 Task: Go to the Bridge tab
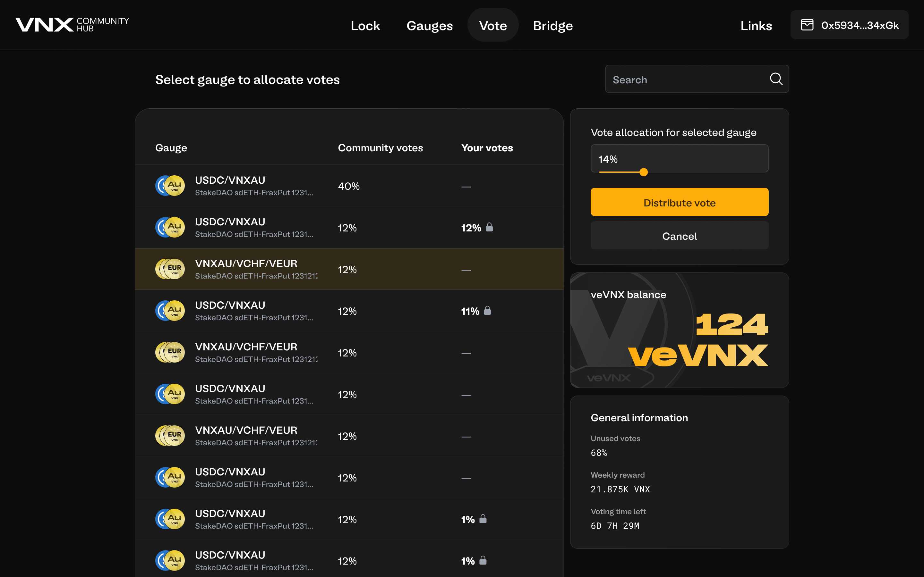coord(552,26)
